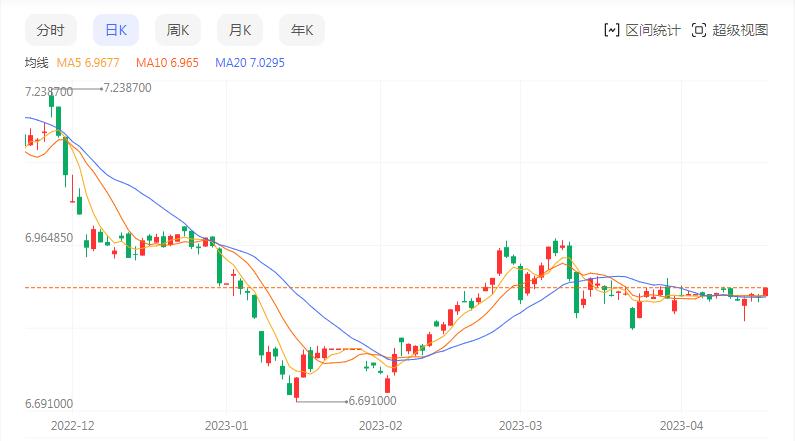The height and width of the screenshot is (441, 795).
Task: Click the 7.238700 high price marker
Action: tap(127, 88)
